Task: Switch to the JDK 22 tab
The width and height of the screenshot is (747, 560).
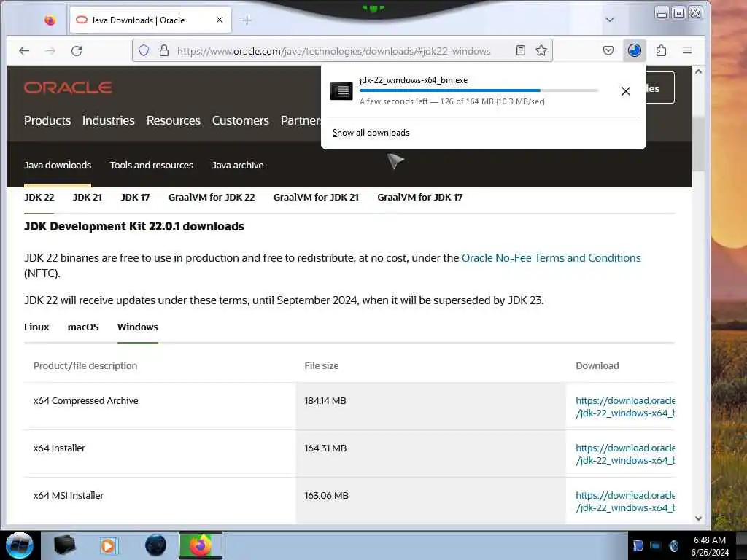Action: tap(39, 197)
